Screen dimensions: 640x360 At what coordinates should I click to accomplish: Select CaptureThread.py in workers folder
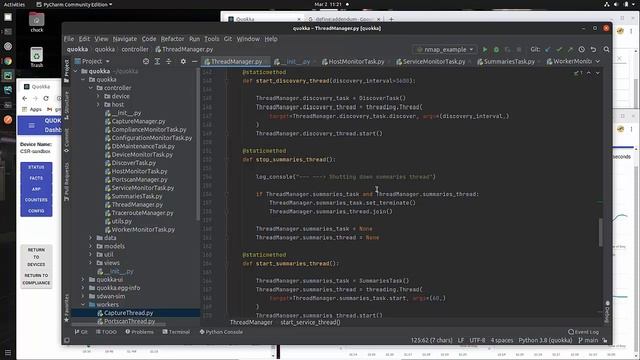point(128,313)
